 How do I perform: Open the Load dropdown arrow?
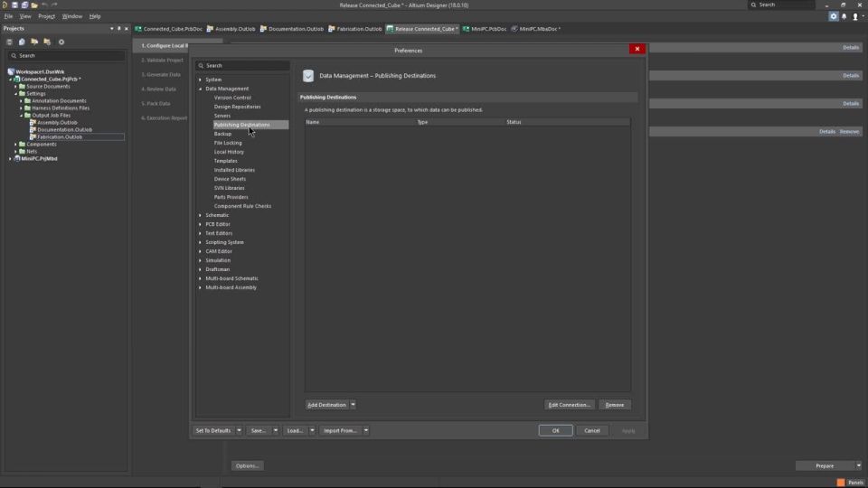312,430
